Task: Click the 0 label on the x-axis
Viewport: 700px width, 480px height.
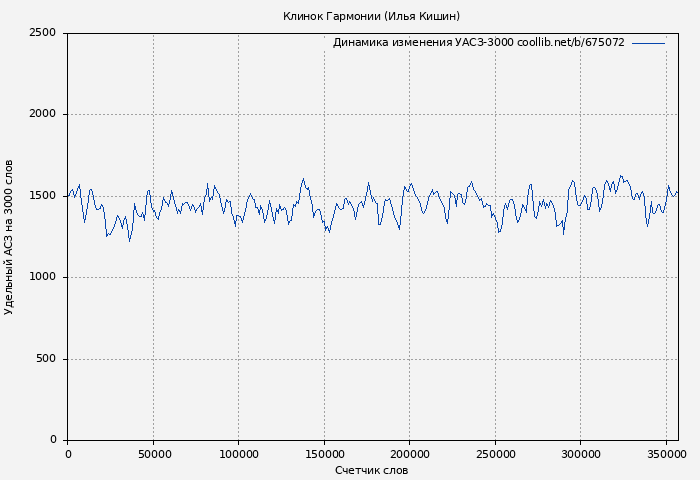Action: [x=68, y=454]
